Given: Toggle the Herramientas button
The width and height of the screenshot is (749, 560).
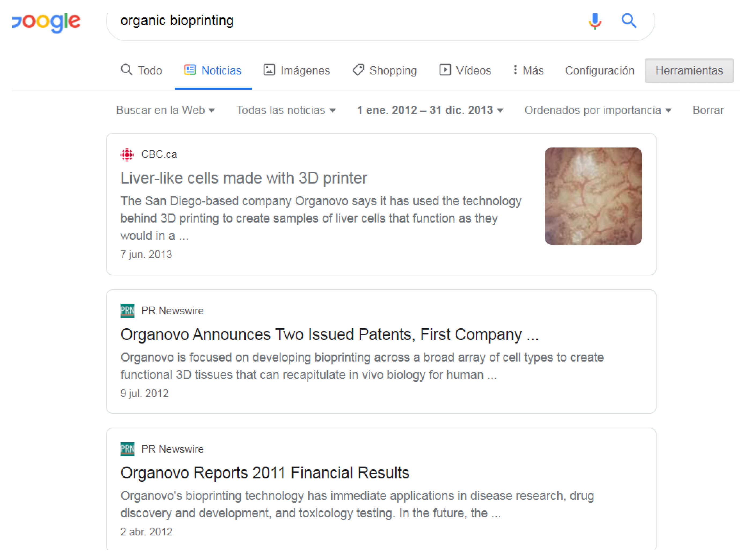Looking at the screenshot, I should 689,71.
